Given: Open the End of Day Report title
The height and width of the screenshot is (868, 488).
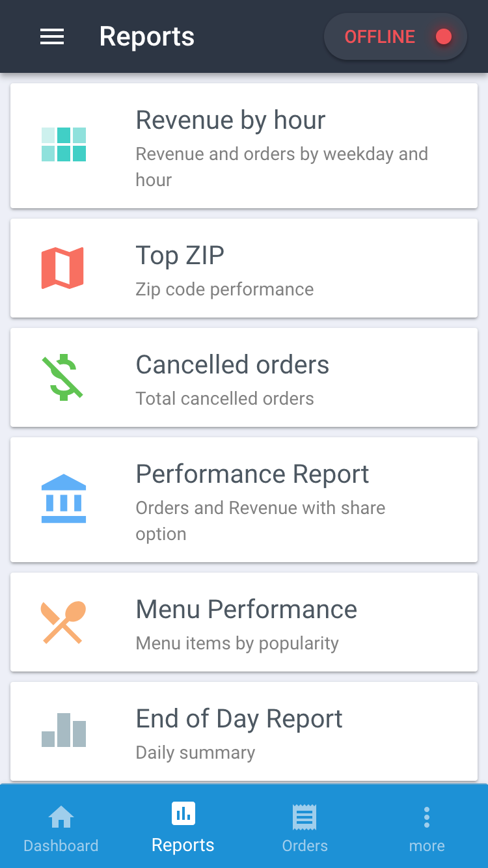Looking at the screenshot, I should pos(239,719).
